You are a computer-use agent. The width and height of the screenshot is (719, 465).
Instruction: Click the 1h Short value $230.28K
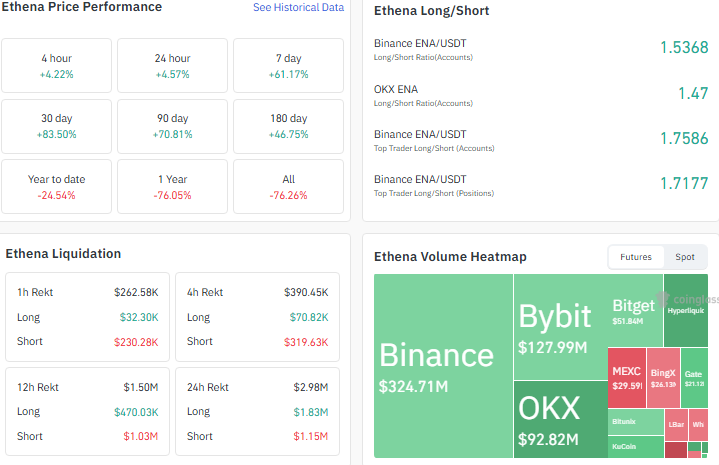[x=136, y=342]
